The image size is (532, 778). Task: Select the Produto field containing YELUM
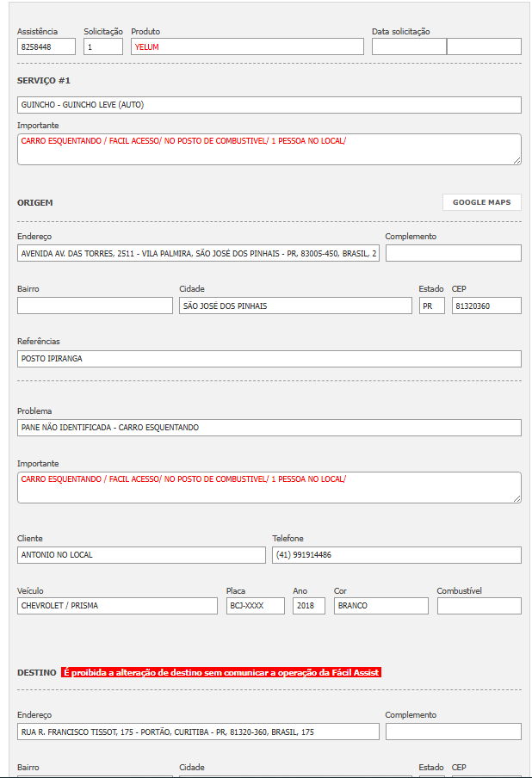click(x=247, y=46)
